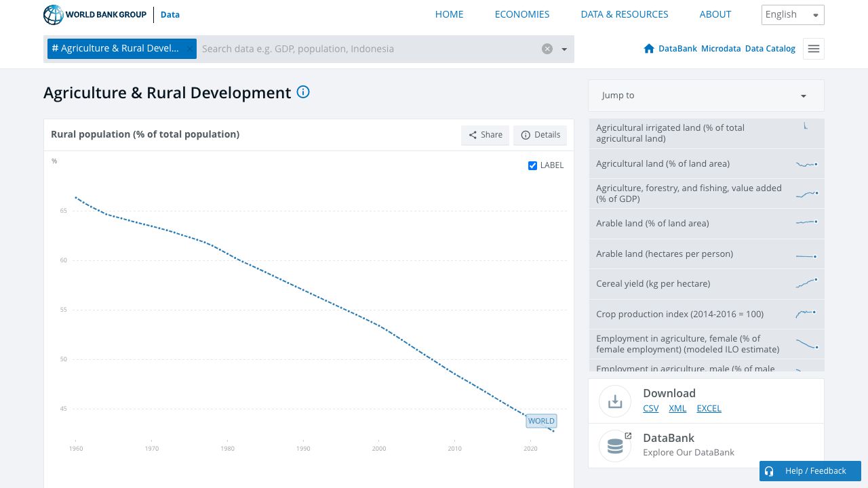Open the info icon beside the page title
Viewport: 868px width, 488px height.
[x=303, y=92]
